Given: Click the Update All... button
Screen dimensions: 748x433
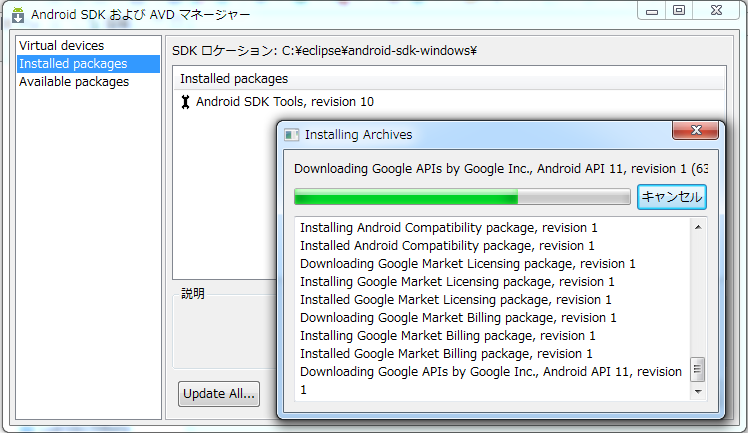Looking at the screenshot, I should (x=219, y=394).
